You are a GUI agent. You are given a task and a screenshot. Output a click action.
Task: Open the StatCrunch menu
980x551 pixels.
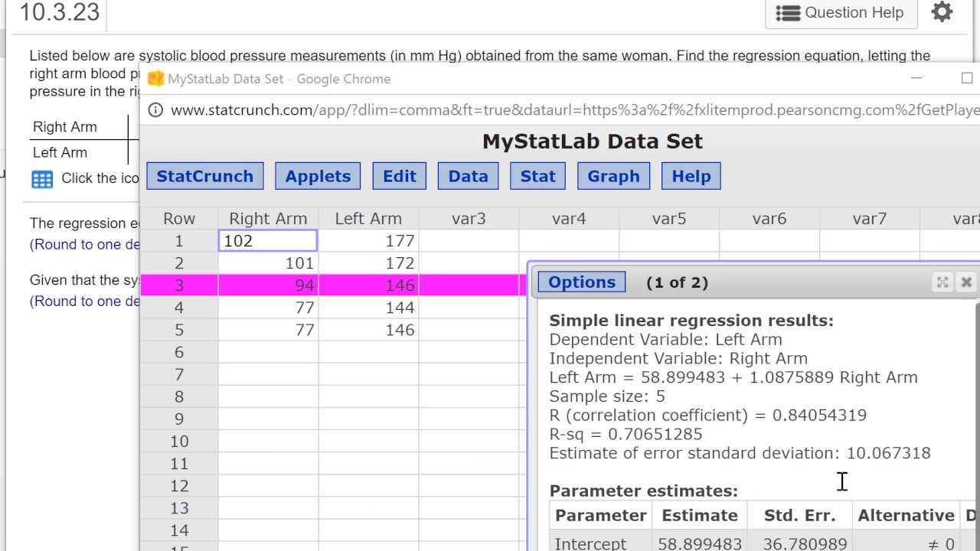204,176
